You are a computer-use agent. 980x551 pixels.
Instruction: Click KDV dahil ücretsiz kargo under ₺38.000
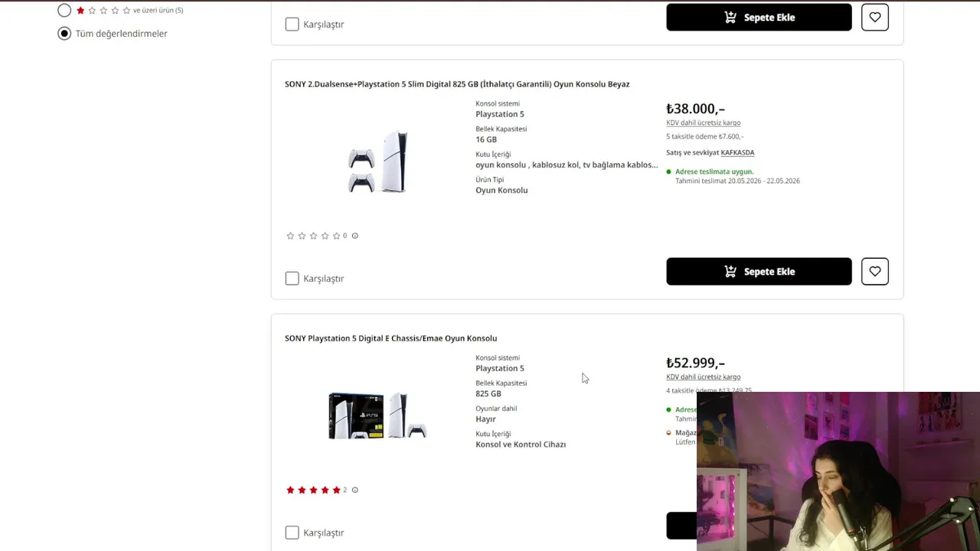tap(703, 122)
